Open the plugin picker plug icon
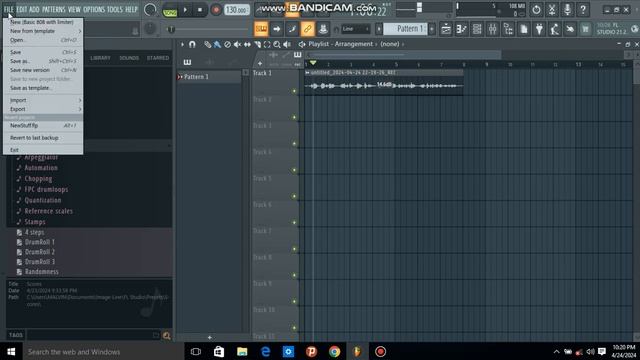The image size is (640, 360). pyautogui.click(x=539, y=29)
